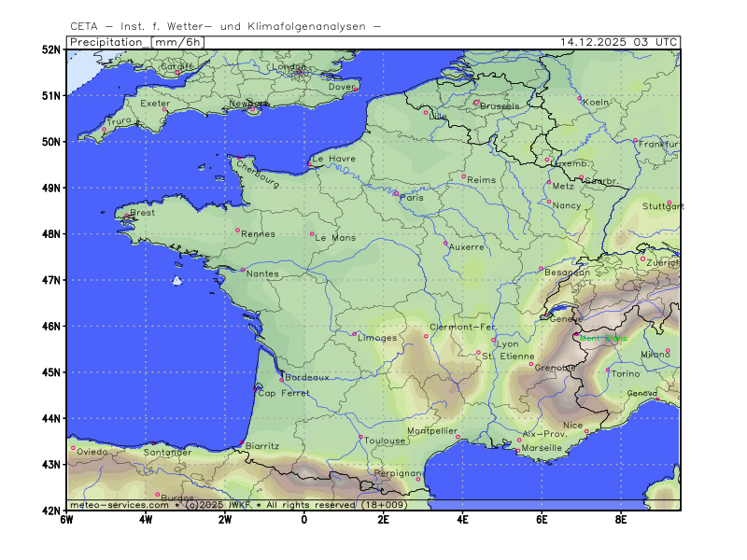Screen dimensions: 747x560
Task: Open the meteo-services.com link text
Action: (119, 505)
